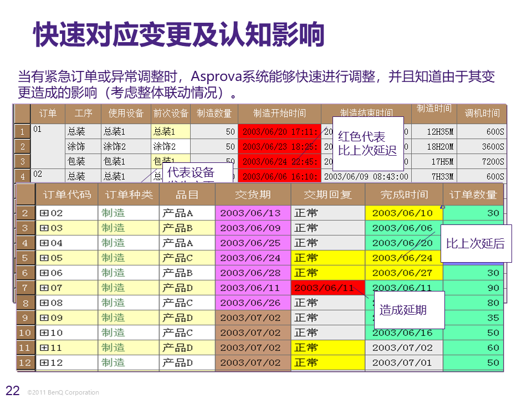Click the 交期回复 column header
The height and width of the screenshot is (399, 532).
click(x=328, y=195)
